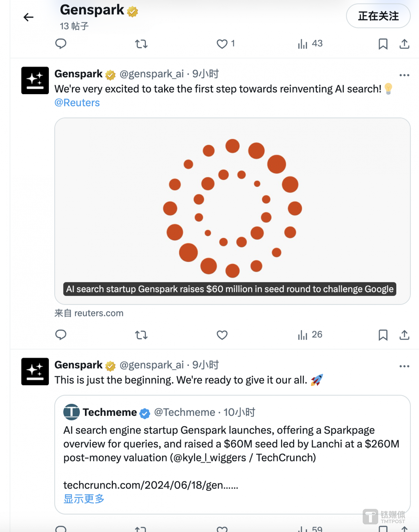
Task: Share the Reuters article post
Action: click(x=404, y=335)
